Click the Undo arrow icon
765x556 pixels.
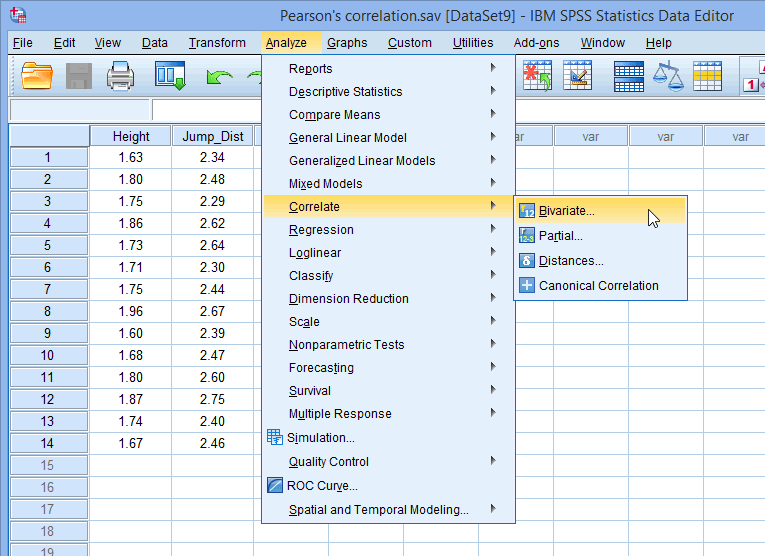coord(218,75)
